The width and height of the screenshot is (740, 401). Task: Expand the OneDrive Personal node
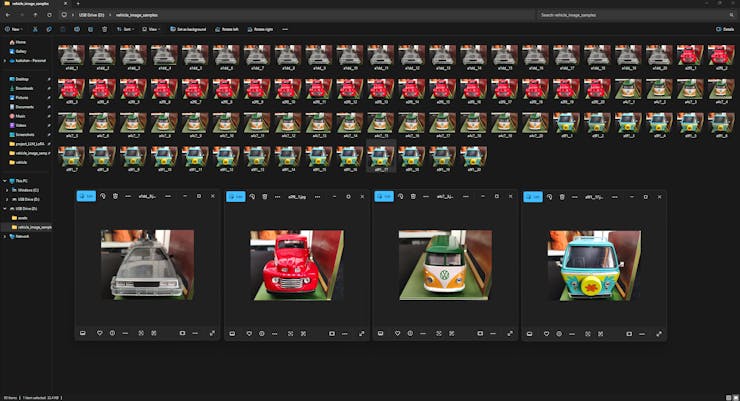click(5, 61)
